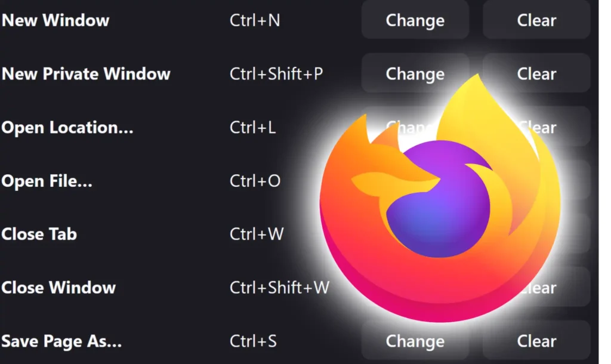
Task: Select the Close Tab label
Action: [x=39, y=234]
